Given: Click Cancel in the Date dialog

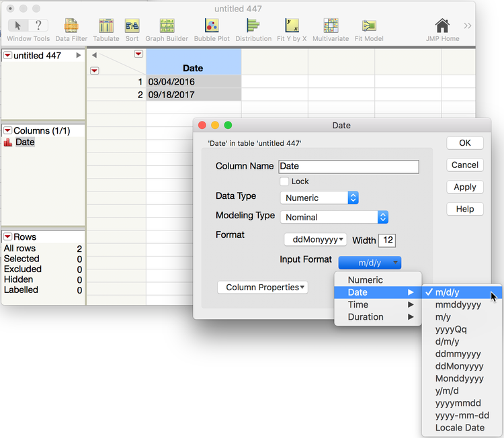Looking at the screenshot, I should pos(465,165).
